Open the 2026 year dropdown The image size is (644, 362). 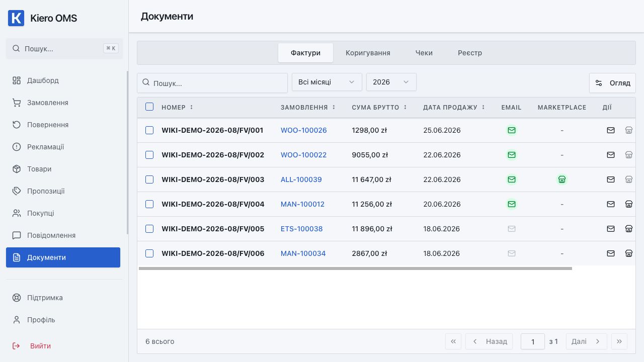pos(391,82)
